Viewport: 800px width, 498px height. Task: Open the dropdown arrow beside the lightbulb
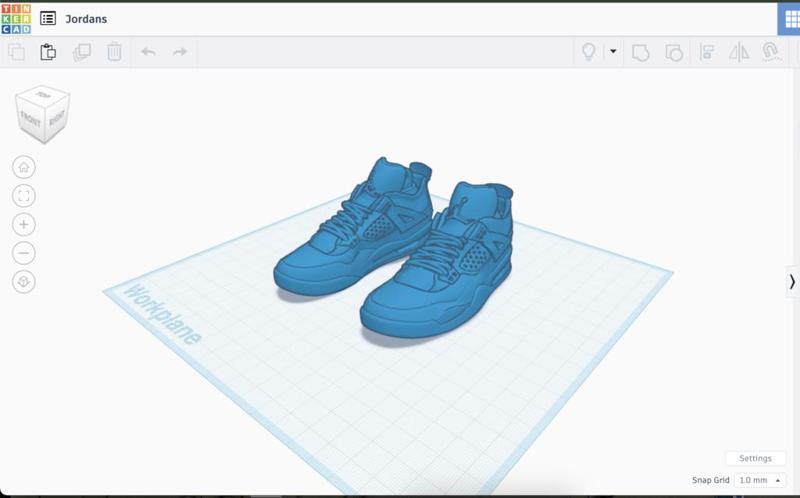[613, 51]
